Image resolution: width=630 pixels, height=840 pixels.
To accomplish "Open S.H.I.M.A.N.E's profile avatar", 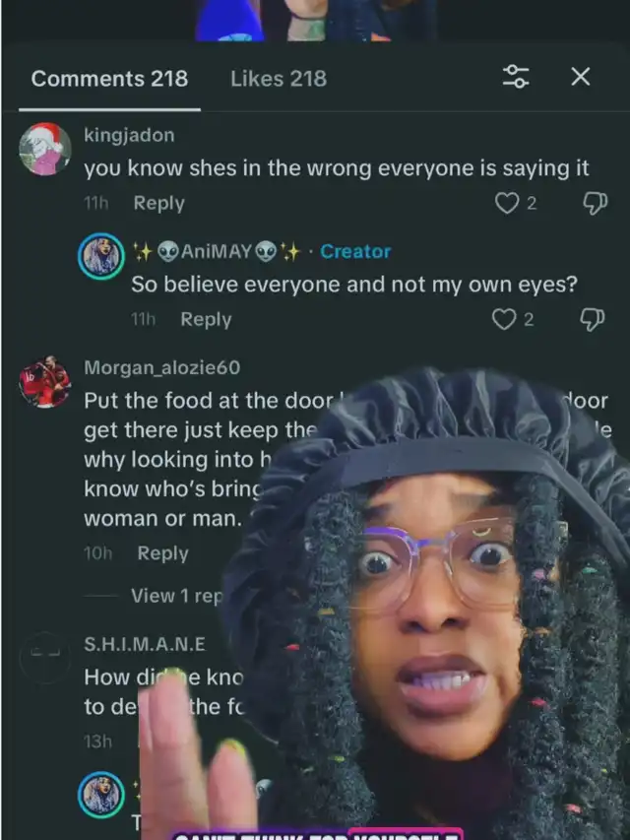I will point(45,657).
